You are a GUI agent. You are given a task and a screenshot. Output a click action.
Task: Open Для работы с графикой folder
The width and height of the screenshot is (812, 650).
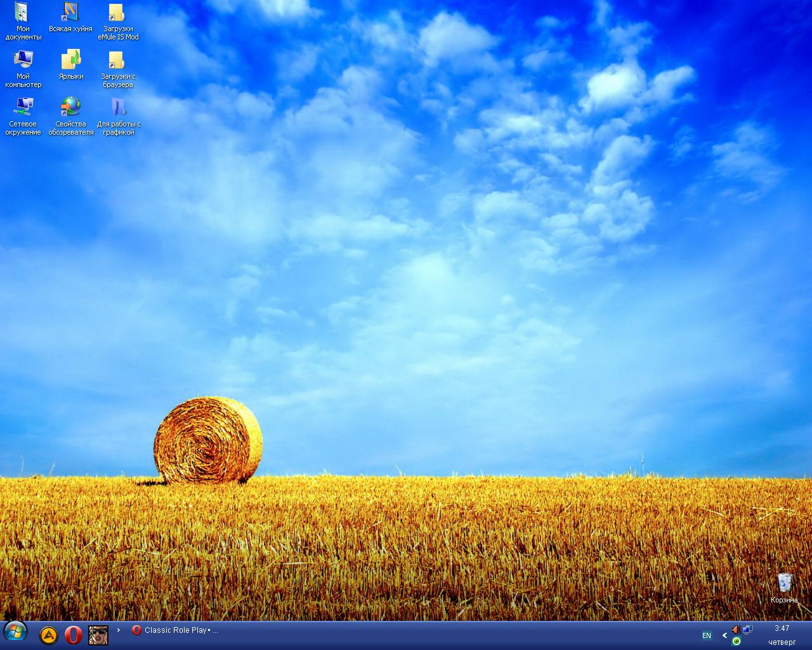point(118,116)
